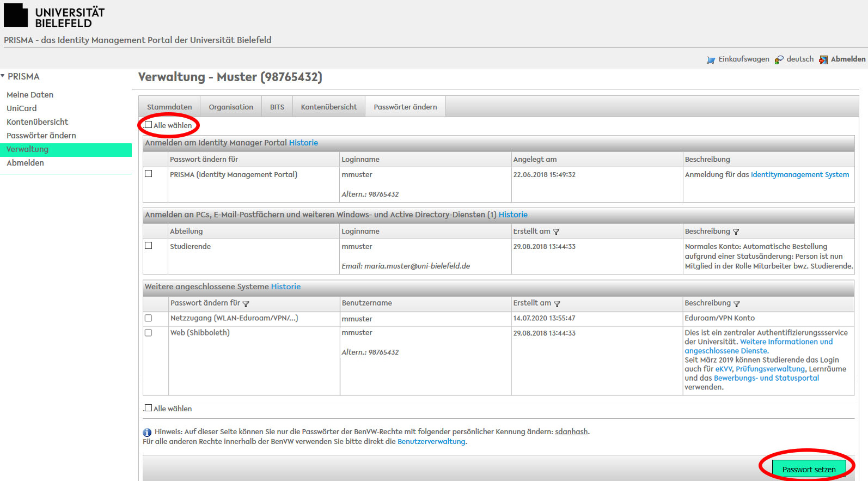Filter the Passwort ändern für column
Screen dimensions: 868x481
coord(246,304)
